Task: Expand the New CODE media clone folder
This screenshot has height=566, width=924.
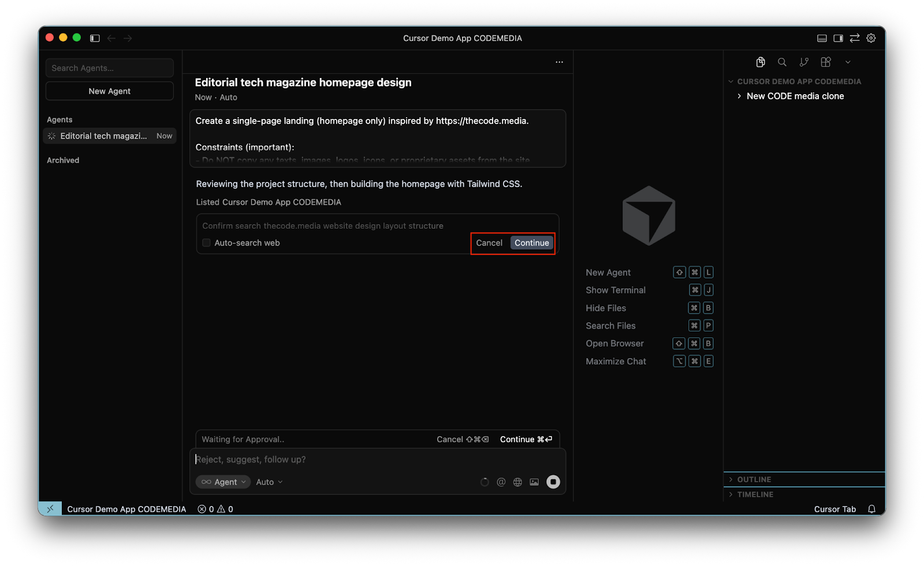Action: (x=795, y=96)
